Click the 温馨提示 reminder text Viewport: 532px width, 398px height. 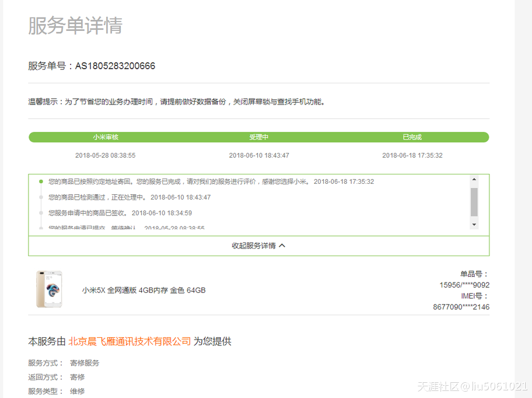click(x=176, y=102)
